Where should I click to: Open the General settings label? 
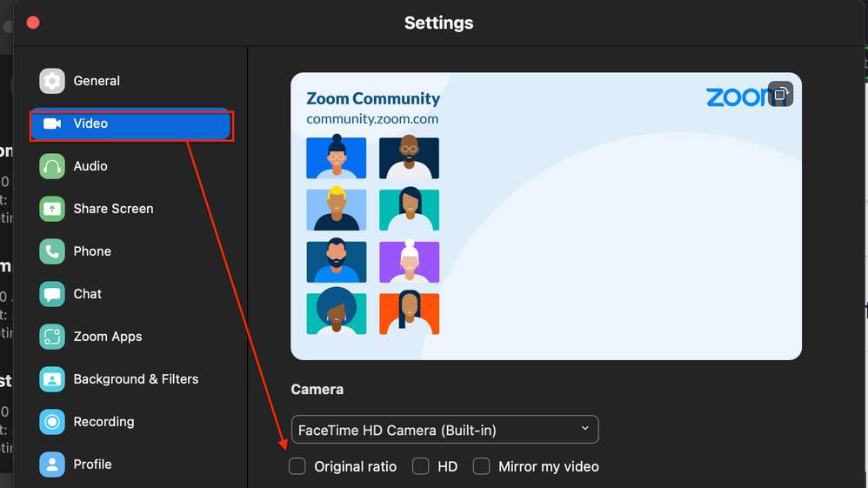[97, 81]
